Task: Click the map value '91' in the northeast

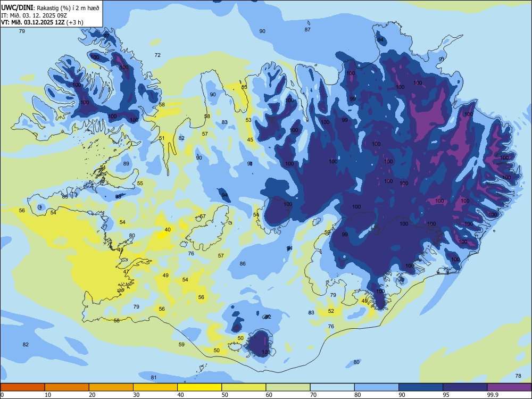Action: [442, 59]
